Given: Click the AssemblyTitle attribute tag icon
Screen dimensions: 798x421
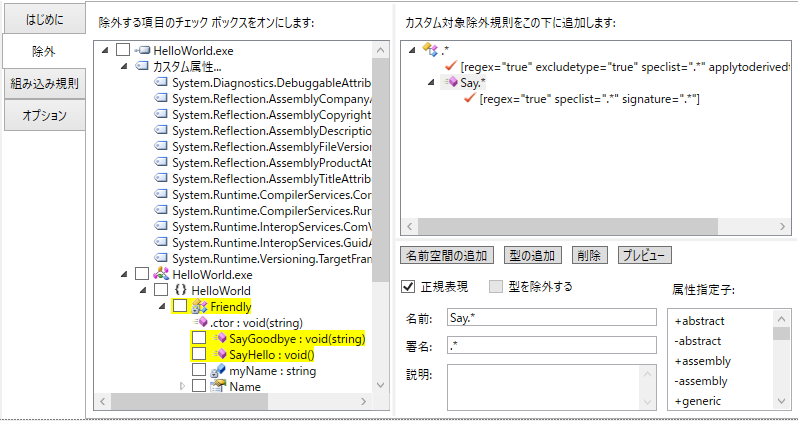Looking at the screenshot, I should coord(161,178).
